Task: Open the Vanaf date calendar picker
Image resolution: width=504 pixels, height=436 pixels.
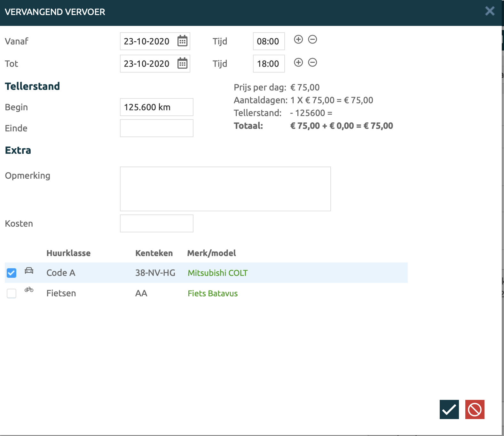Action: tap(182, 41)
